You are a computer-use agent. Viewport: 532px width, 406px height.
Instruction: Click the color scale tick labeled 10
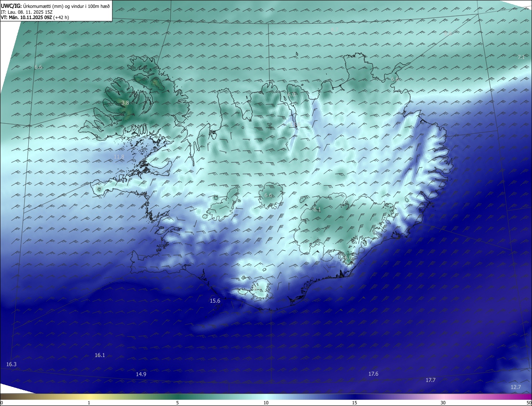coord(266,403)
